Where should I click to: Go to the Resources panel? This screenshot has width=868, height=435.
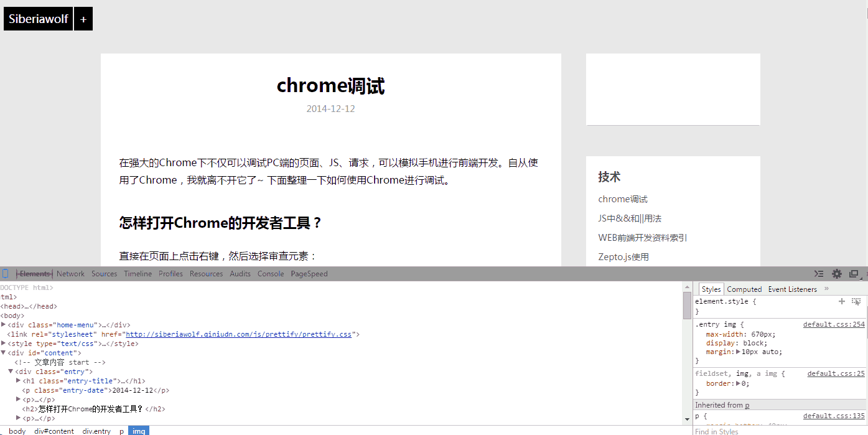[x=206, y=274]
